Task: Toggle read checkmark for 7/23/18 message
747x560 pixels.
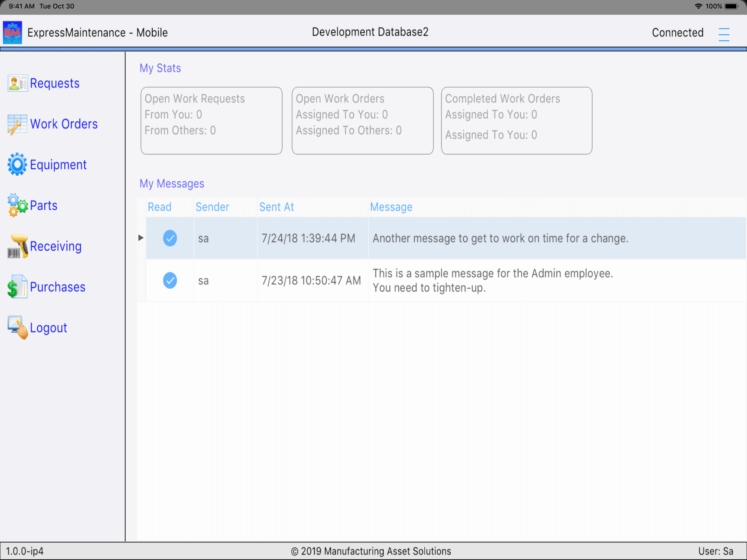Action: [170, 280]
